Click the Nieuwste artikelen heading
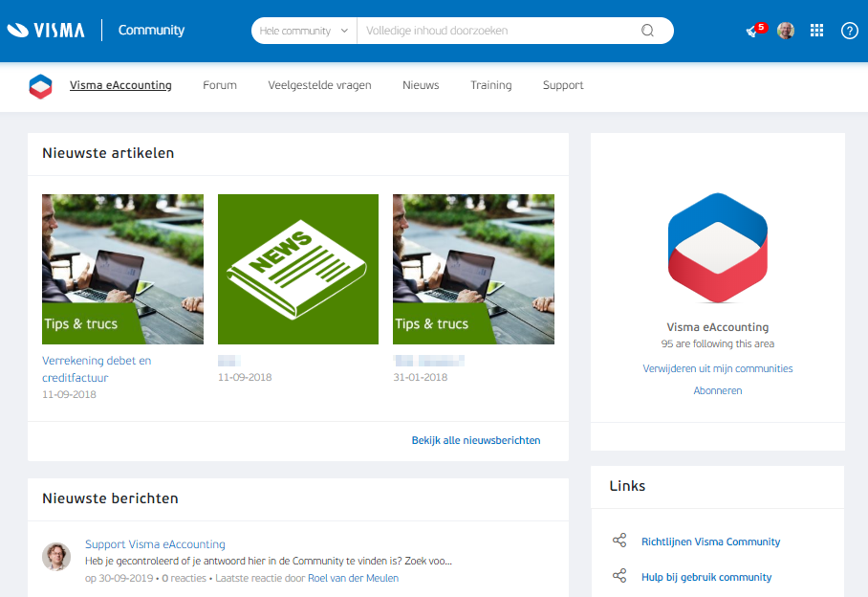Viewport: 868px width, 597px height. 108,153
